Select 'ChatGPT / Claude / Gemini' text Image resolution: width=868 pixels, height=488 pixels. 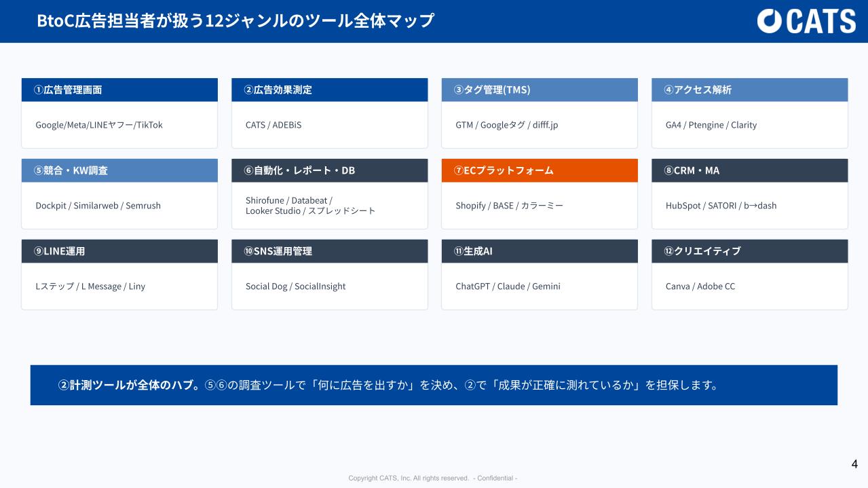click(508, 286)
